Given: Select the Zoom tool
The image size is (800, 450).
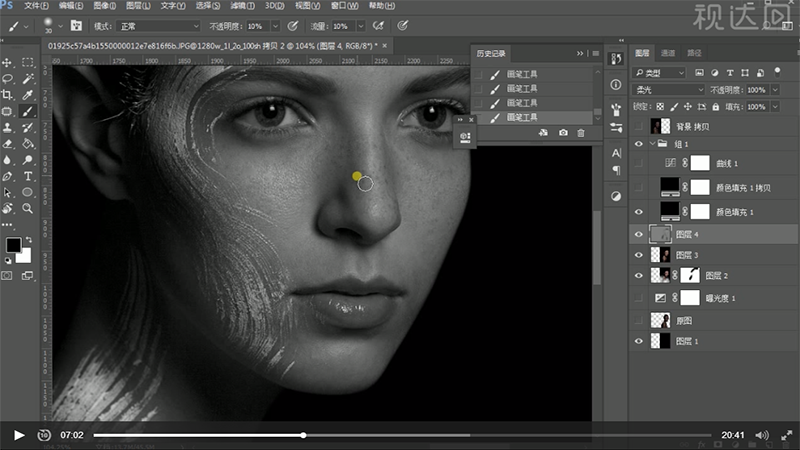Looking at the screenshot, I should coord(28,208).
